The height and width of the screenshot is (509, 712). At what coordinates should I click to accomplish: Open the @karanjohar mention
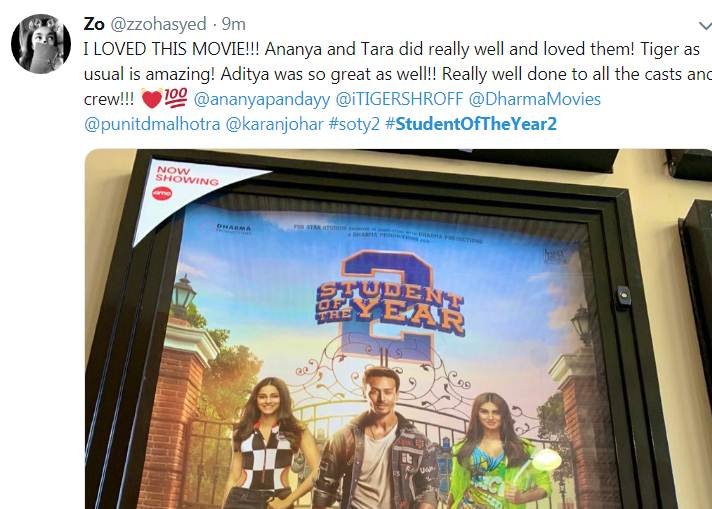click(x=274, y=124)
